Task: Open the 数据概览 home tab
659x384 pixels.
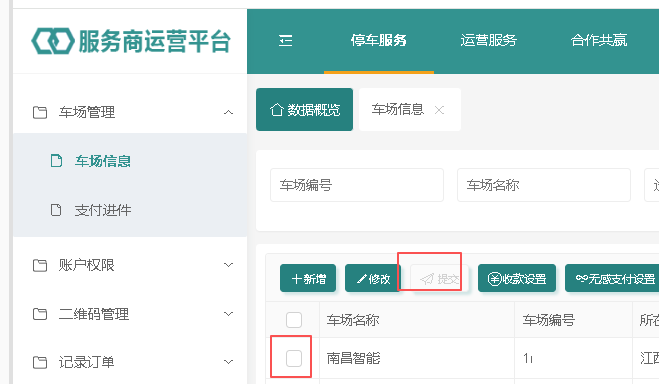Action: (304, 110)
